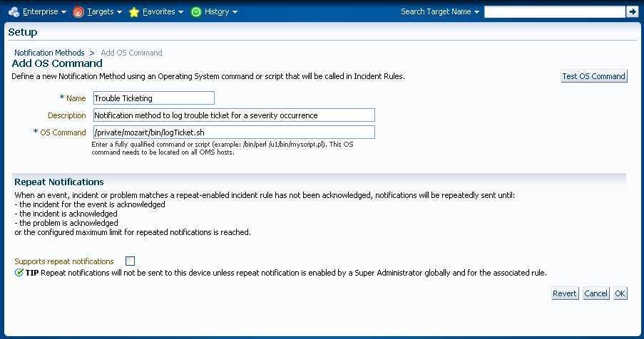Open the Favorites menu
This screenshot has height=339, width=644.
(x=158, y=12)
